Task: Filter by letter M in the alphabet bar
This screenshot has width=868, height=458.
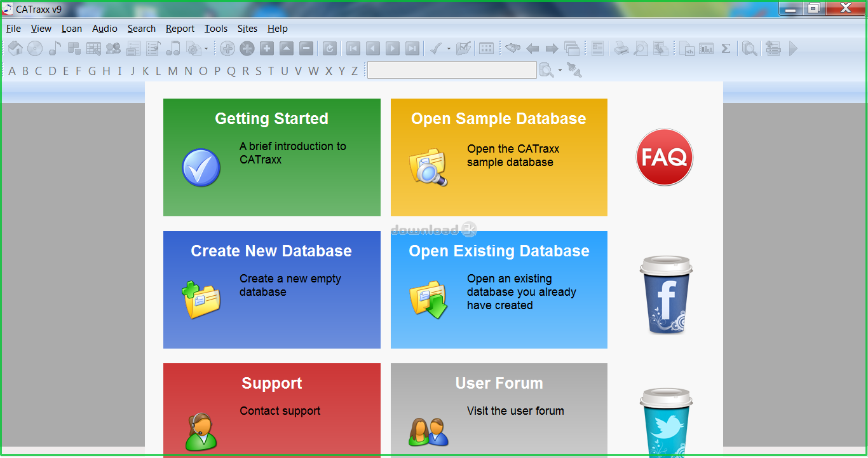Action: click(173, 71)
